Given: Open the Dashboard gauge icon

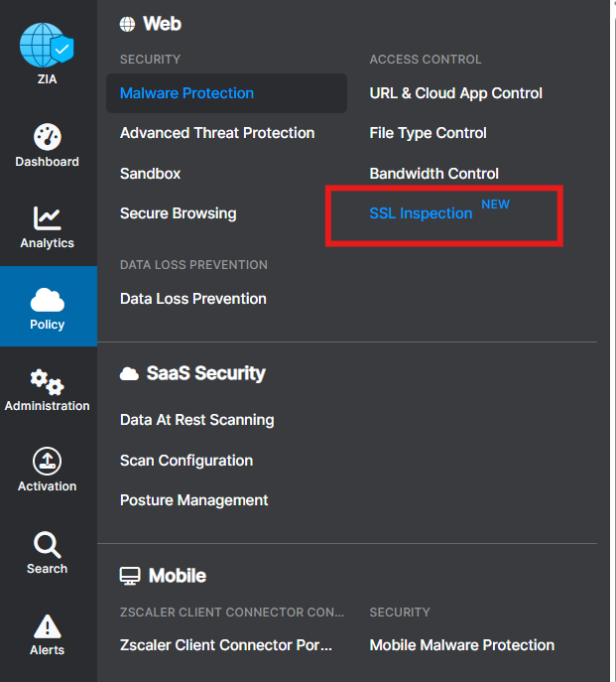Looking at the screenshot, I should (x=47, y=137).
